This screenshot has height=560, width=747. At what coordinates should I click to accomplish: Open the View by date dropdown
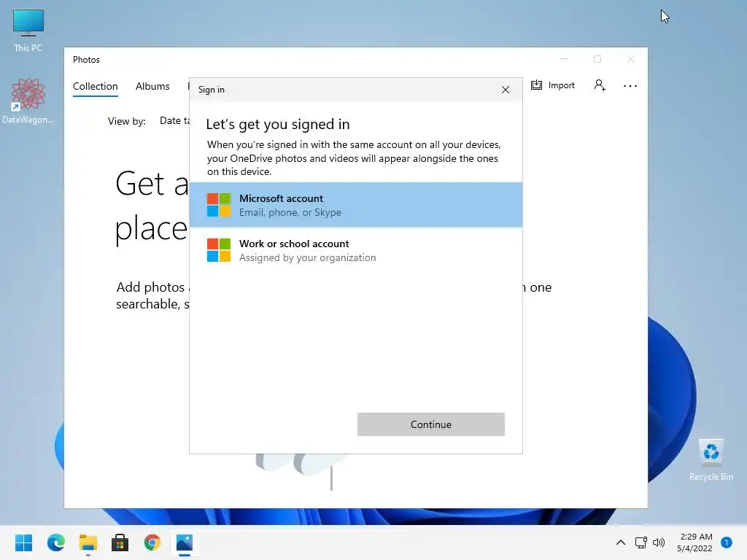coord(174,121)
